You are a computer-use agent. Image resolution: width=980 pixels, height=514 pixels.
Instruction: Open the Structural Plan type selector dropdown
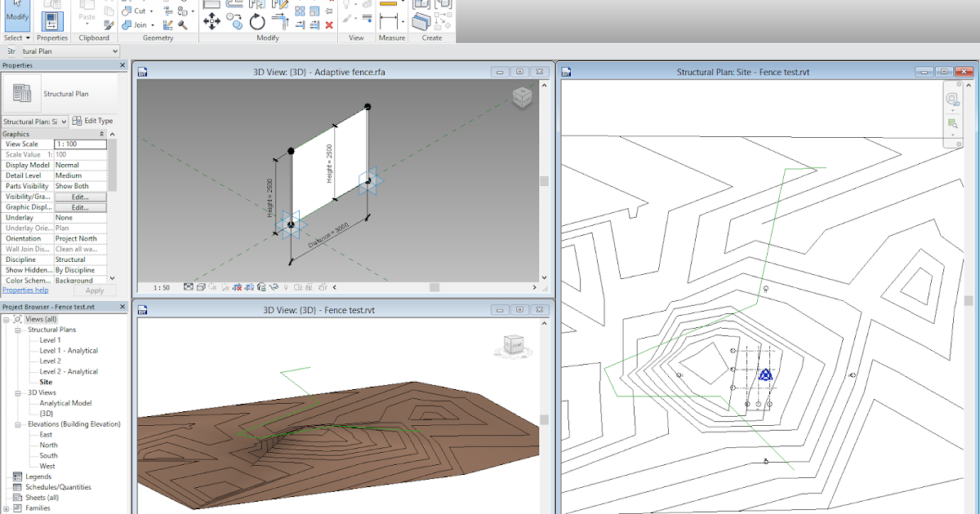(63, 122)
